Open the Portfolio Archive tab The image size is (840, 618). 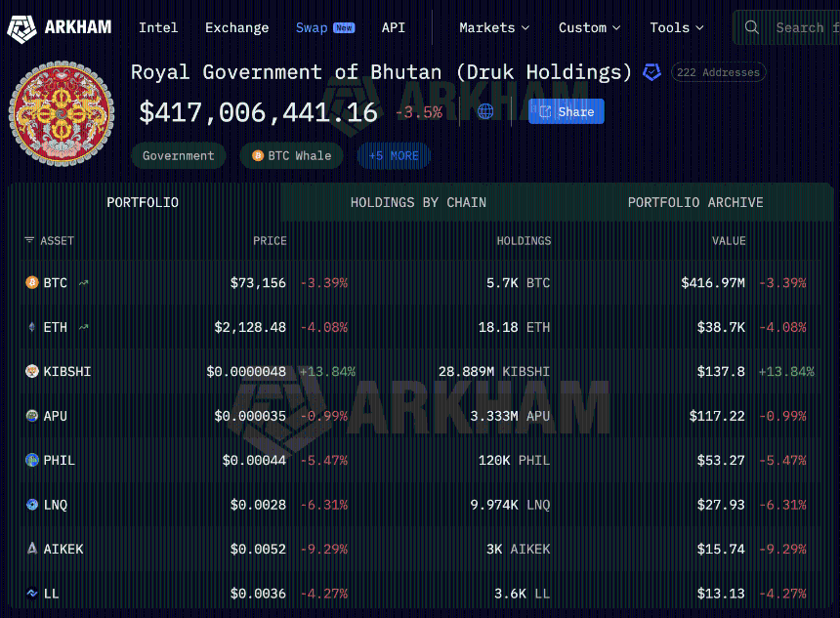click(x=695, y=202)
